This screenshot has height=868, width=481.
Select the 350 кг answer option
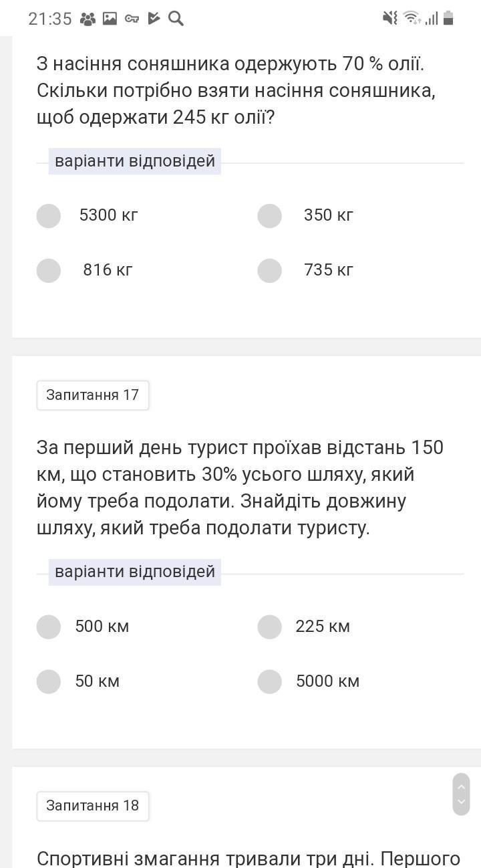[270, 215]
